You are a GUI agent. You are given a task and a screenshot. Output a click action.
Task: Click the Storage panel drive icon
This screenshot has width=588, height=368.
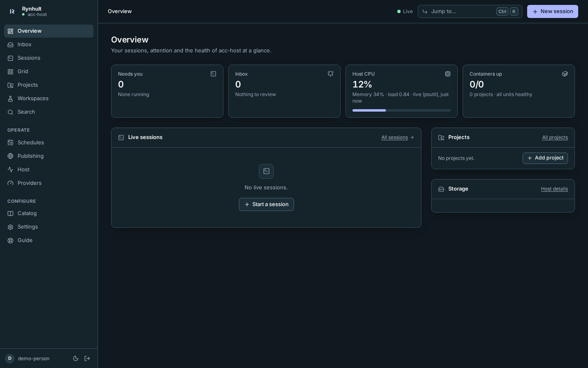tap(441, 189)
